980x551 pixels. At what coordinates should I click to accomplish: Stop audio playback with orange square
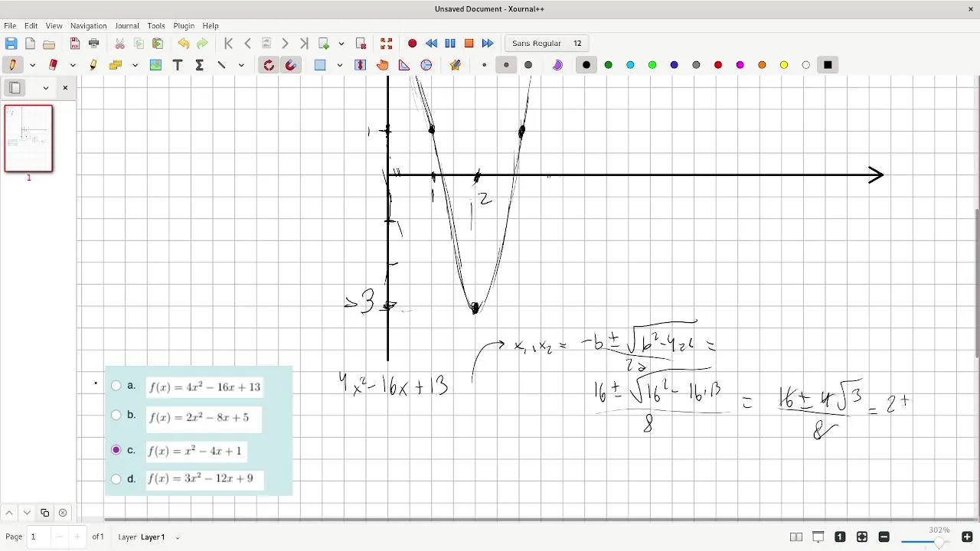point(469,44)
